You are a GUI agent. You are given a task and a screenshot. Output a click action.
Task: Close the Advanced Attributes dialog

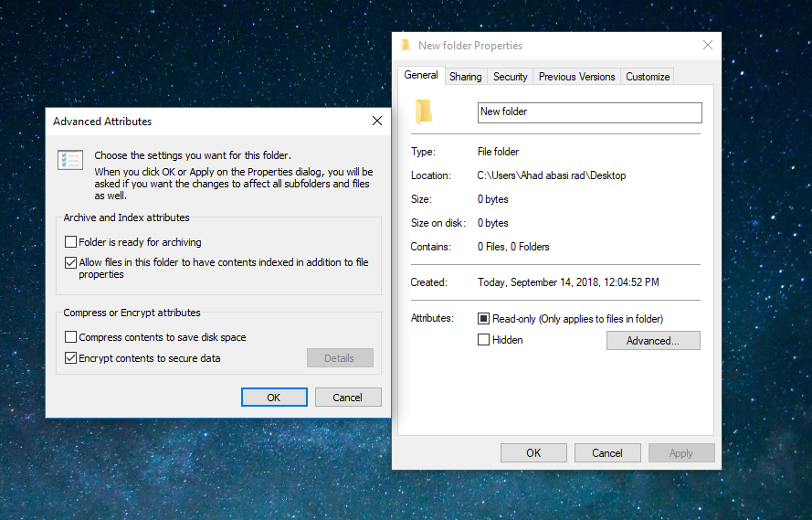(x=377, y=121)
